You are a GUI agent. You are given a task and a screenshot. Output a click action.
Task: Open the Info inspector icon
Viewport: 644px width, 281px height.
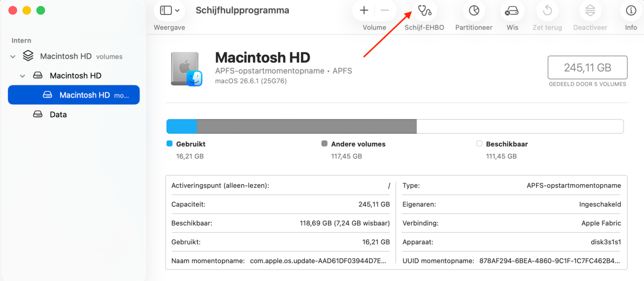pyautogui.click(x=631, y=11)
